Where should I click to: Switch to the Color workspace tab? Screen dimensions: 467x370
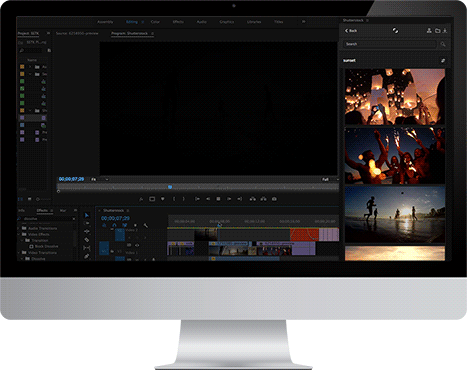pos(155,22)
